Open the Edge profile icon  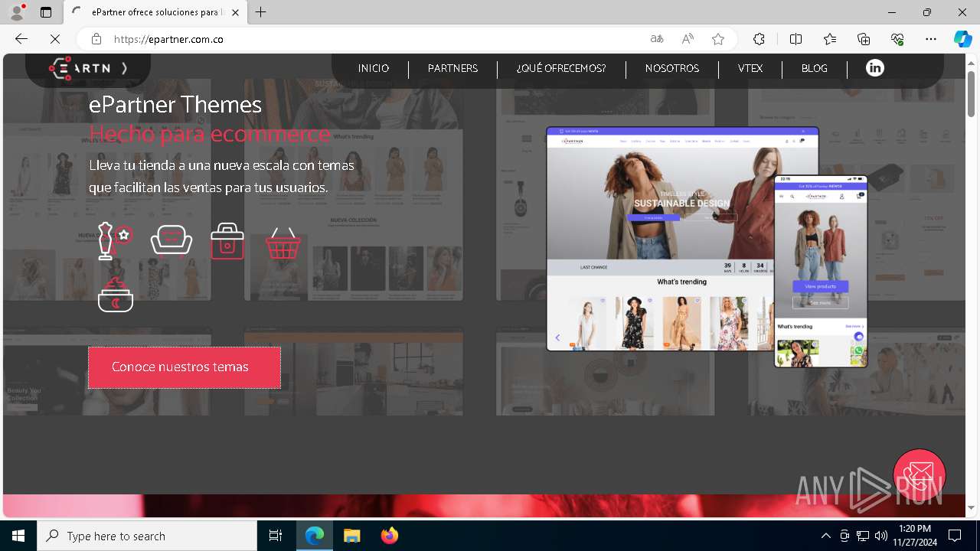coord(17,12)
